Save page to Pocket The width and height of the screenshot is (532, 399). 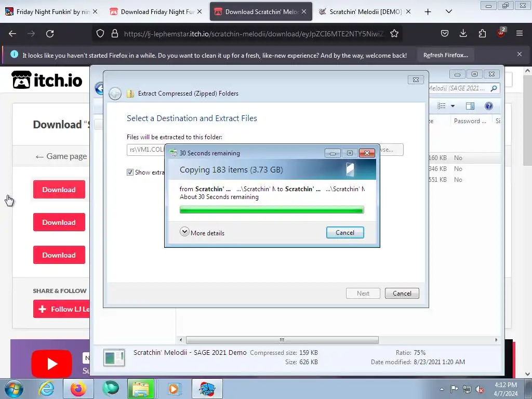(x=445, y=34)
